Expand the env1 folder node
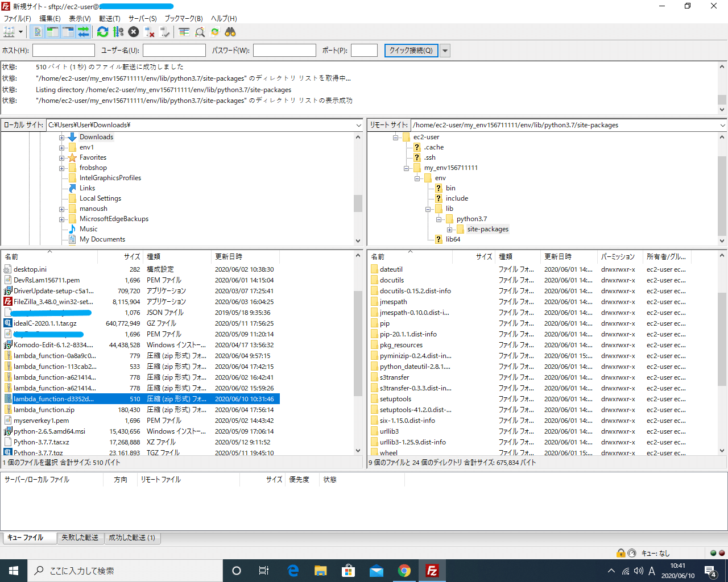728x582 pixels. click(61, 147)
